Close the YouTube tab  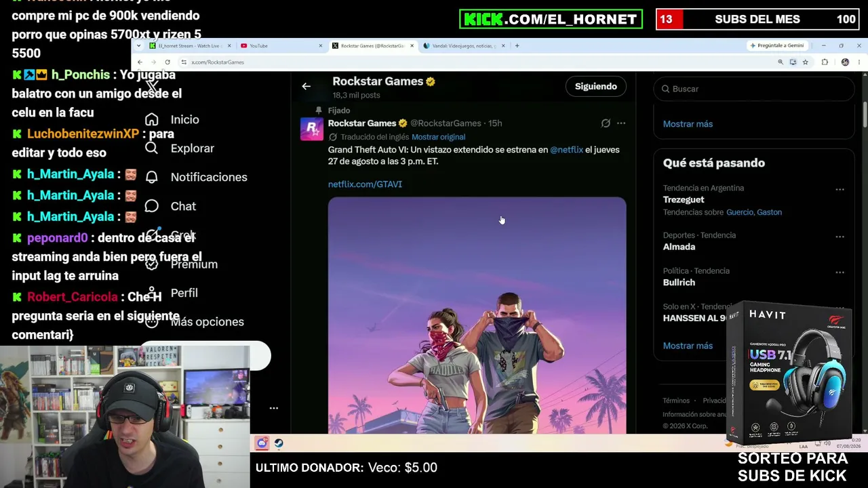click(321, 45)
